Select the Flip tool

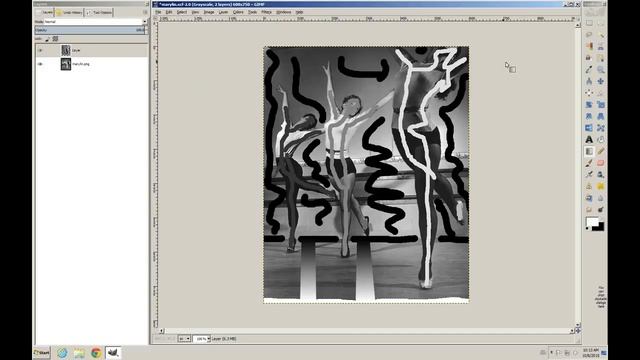(x=589, y=128)
